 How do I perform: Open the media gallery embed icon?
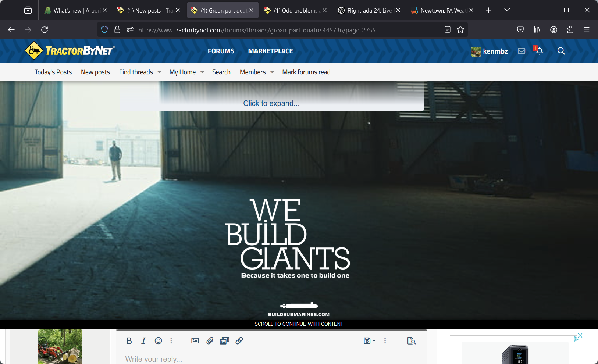[224, 341]
